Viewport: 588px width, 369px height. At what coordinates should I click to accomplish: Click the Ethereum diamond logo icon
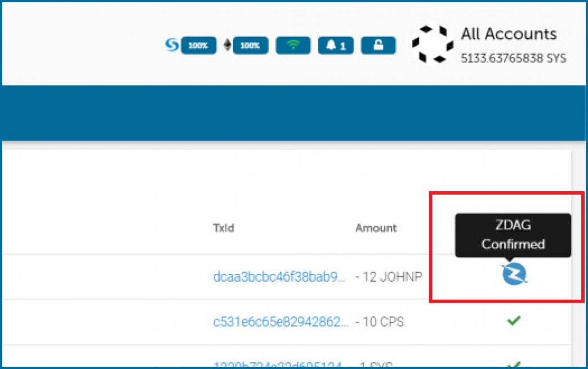pyautogui.click(x=228, y=46)
